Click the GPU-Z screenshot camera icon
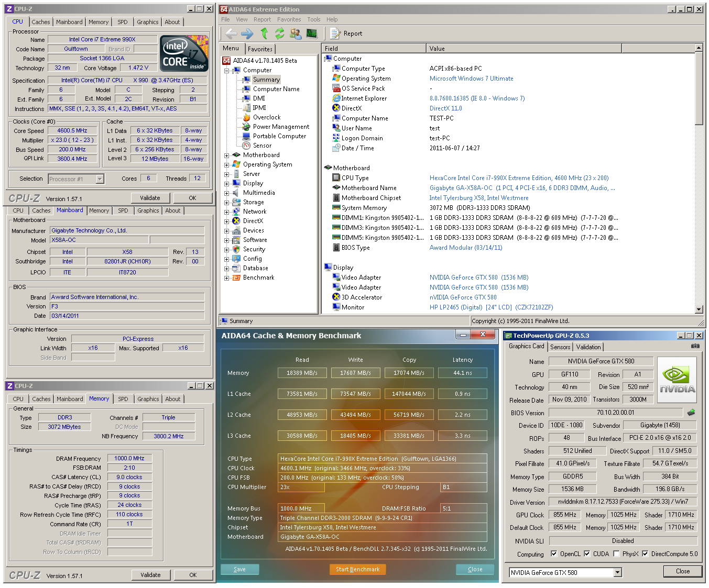Image resolution: width=709 pixels, height=588 pixels. pyautogui.click(x=695, y=346)
